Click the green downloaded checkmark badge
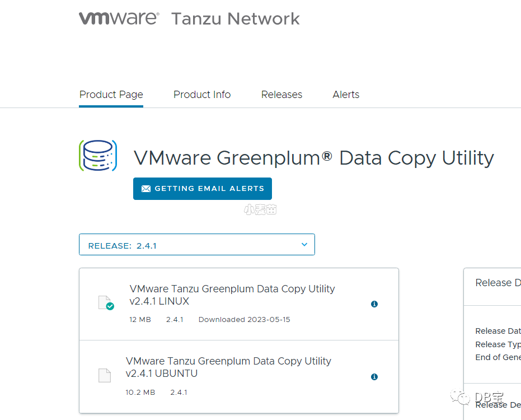521x420 pixels. (x=110, y=306)
